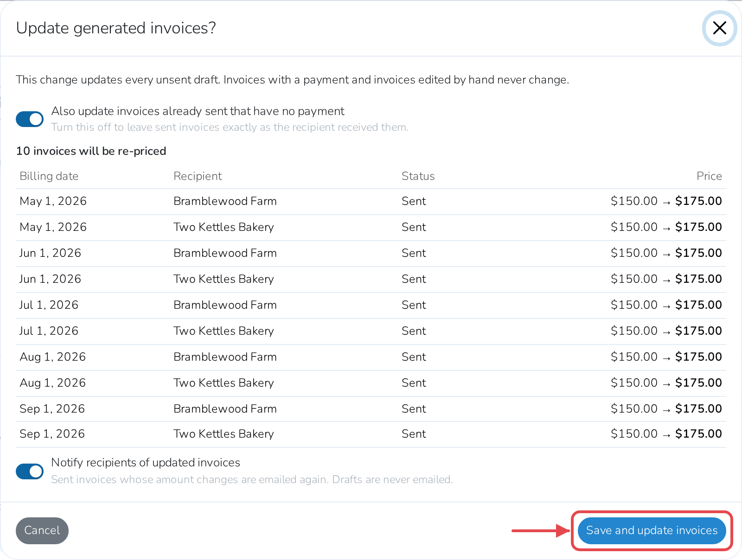Viewport: 742px width, 560px height.
Task: Select Two Kettles Bakery on Aug 1 row
Action: pyautogui.click(x=224, y=383)
